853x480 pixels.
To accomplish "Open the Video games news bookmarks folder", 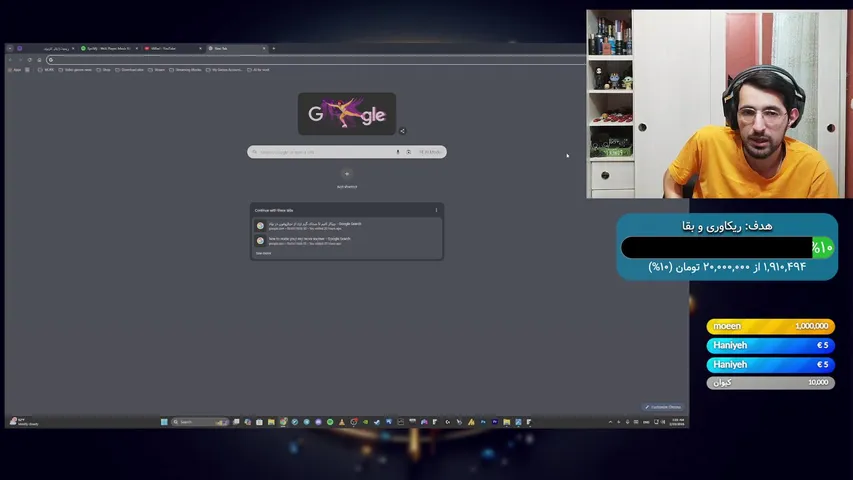I will tap(76, 70).
